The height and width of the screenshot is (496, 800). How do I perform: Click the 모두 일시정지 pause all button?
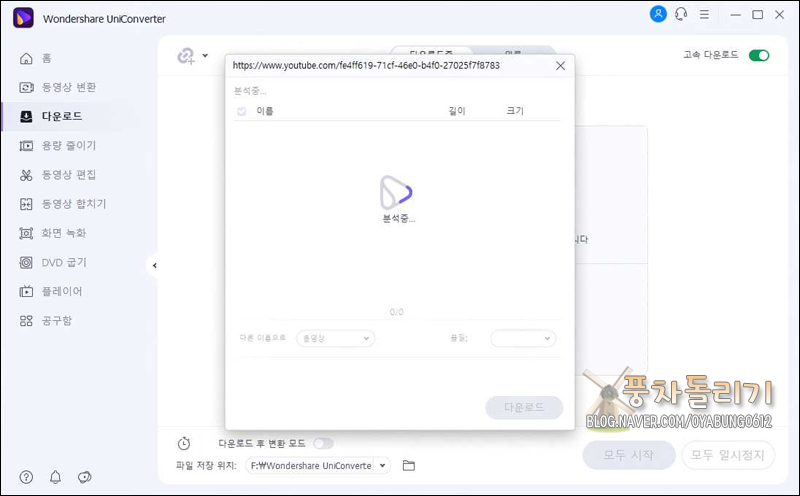728,455
